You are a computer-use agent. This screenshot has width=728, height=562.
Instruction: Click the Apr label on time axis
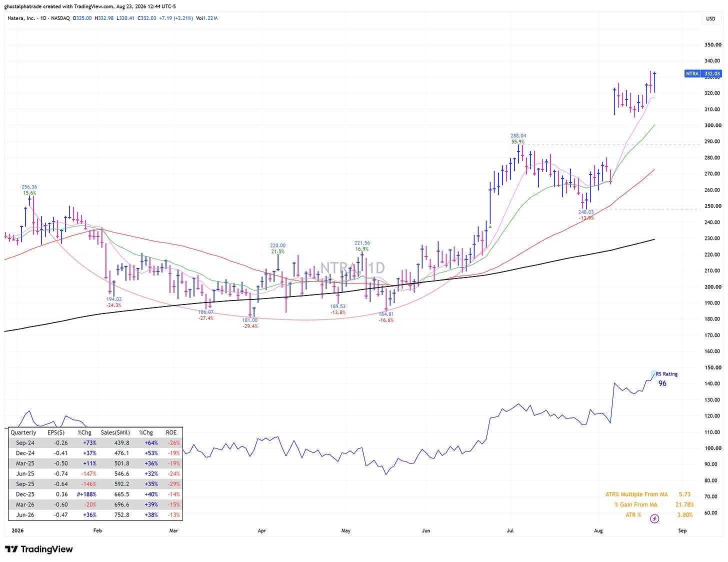pyautogui.click(x=261, y=530)
